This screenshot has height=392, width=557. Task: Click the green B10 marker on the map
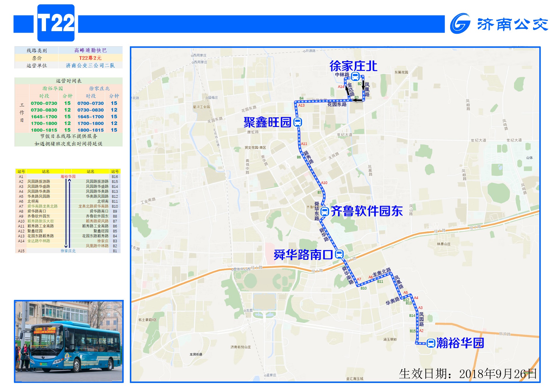(364, 288)
